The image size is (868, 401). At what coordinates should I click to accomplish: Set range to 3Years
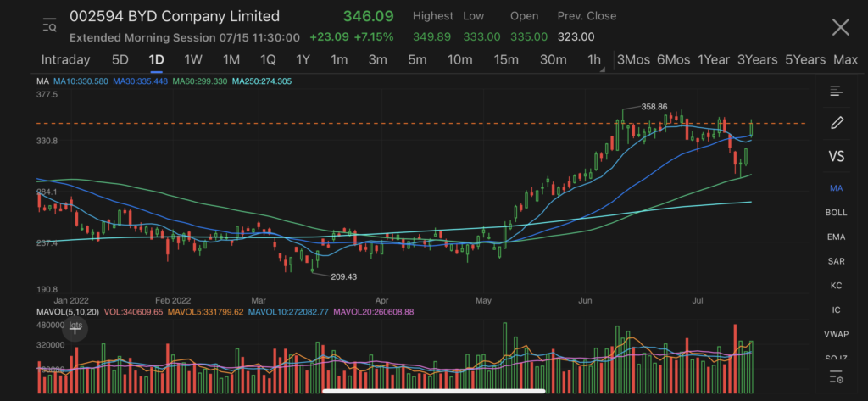[x=757, y=60]
